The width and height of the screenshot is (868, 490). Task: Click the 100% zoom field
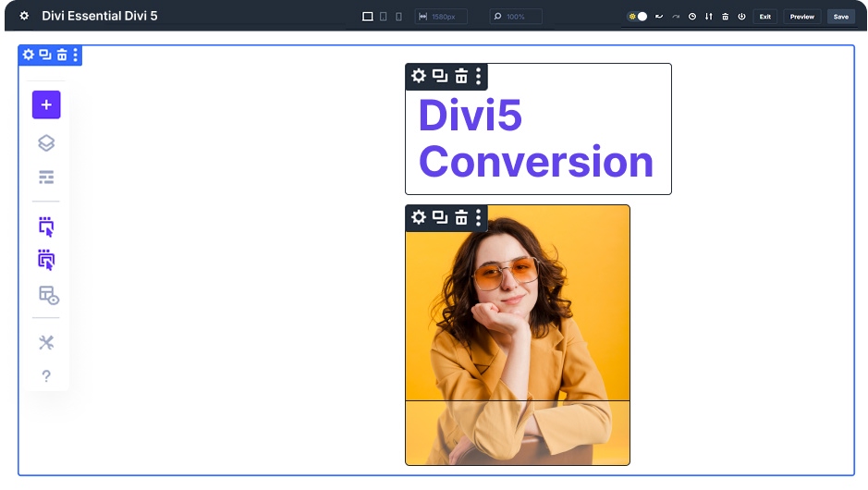[x=516, y=17]
